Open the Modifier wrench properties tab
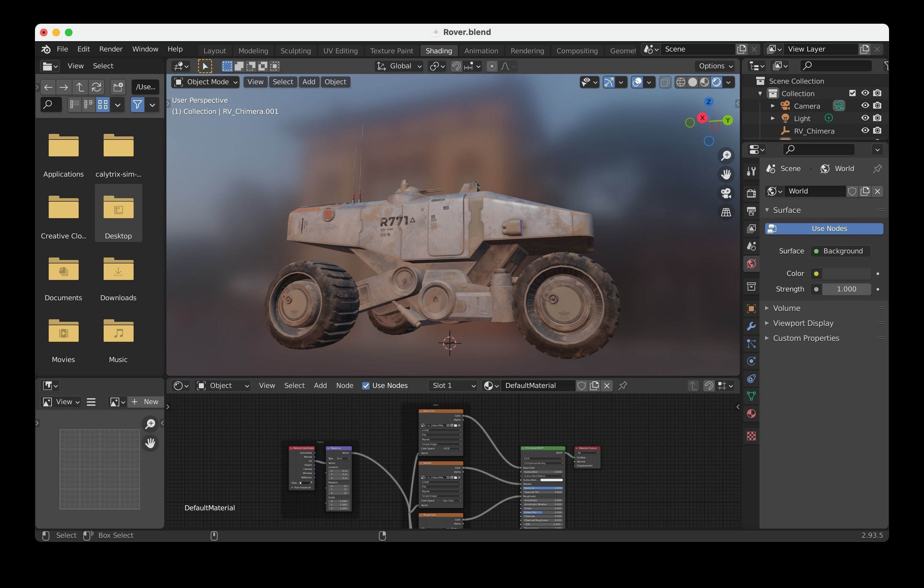The height and width of the screenshot is (588, 924). click(751, 326)
